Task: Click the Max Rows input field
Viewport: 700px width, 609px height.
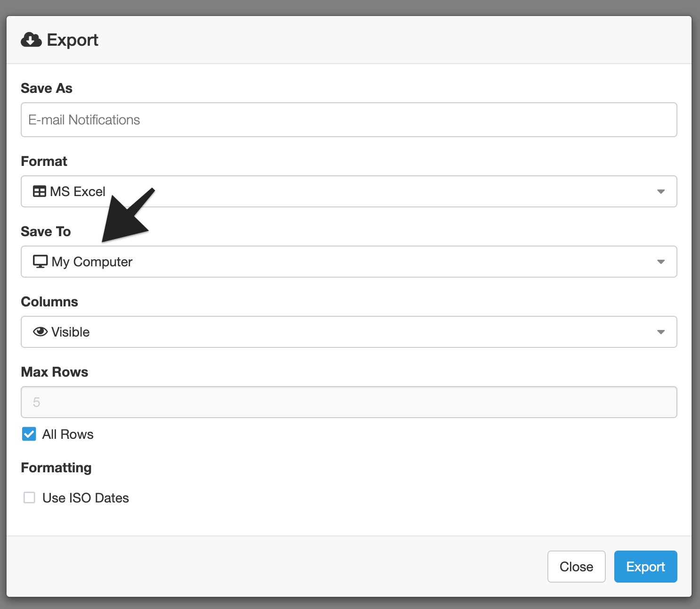Action: click(349, 402)
